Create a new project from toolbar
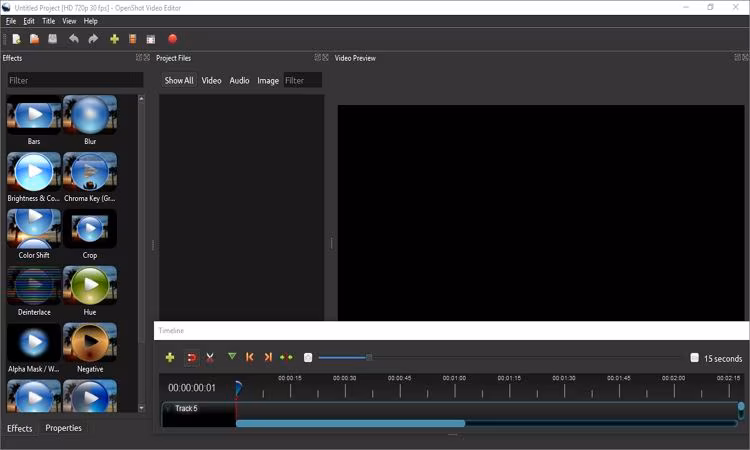Screen dimensions: 750x450 coord(16,39)
